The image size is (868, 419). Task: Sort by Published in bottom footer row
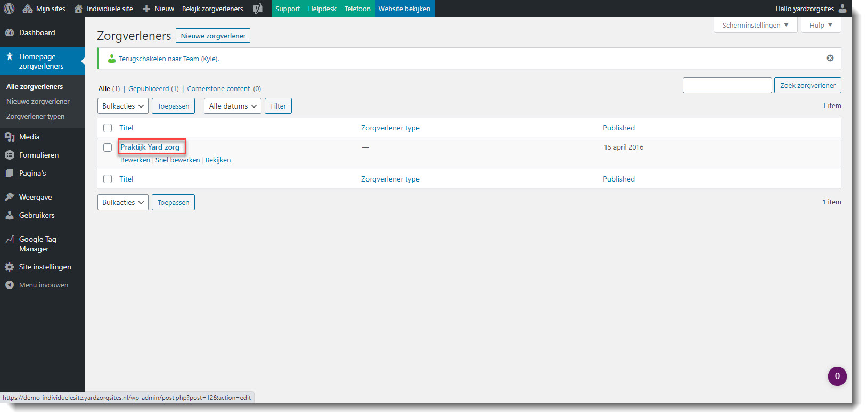[x=619, y=179]
